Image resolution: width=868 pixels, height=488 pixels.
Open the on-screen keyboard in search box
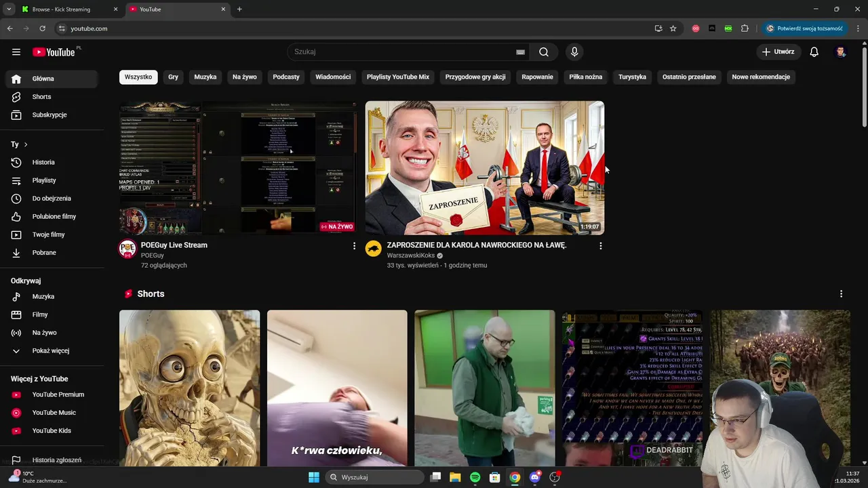pos(520,52)
